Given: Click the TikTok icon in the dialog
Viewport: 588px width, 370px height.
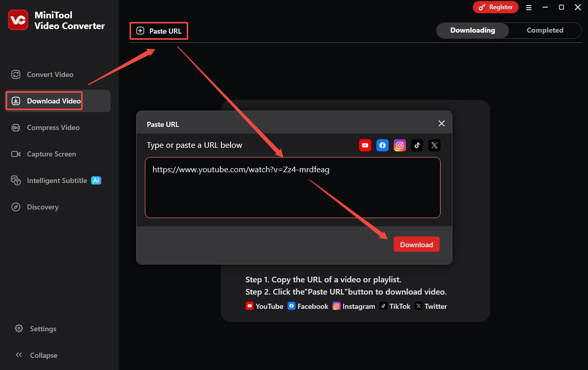Looking at the screenshot, I should pos(417,145).
